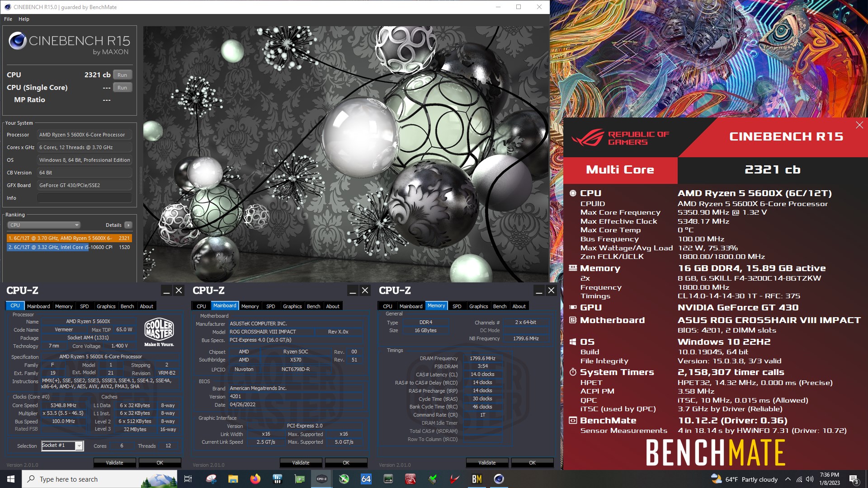Open the Ranking CPU dropdown
Image resolution: width=868 pixels, height=488 pixels.
pyautogui.click(x=44, y=225)
